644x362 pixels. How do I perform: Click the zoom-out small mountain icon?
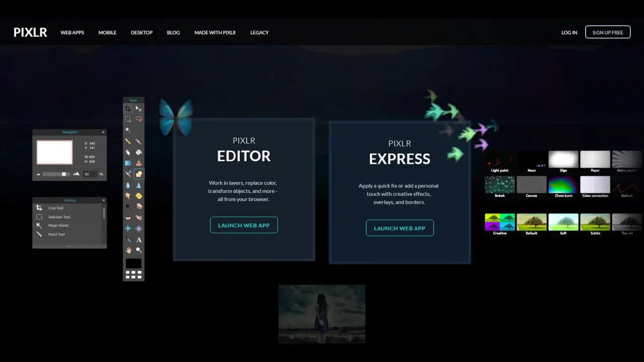click(x=38, y=174)
